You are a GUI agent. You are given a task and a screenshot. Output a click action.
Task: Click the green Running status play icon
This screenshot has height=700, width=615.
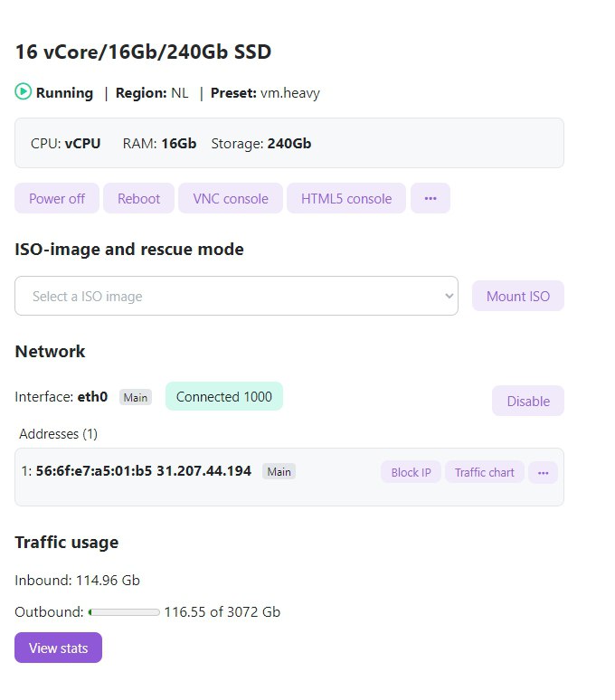pos(23,92)
